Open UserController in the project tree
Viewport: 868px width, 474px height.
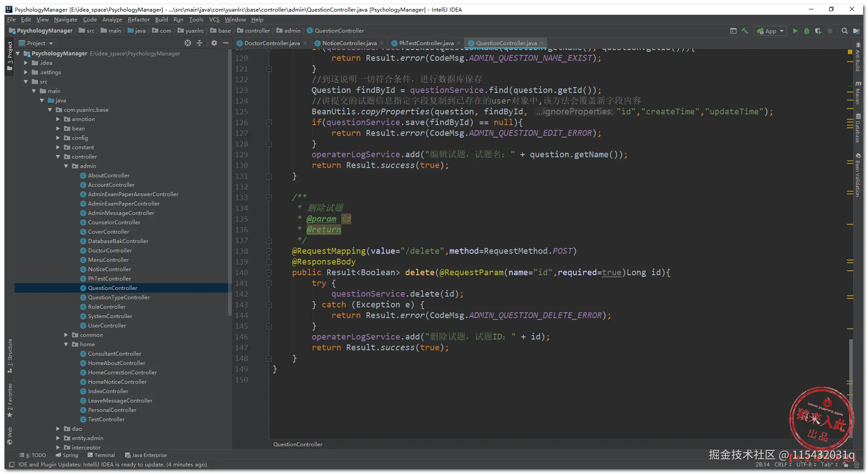point(107,326)
